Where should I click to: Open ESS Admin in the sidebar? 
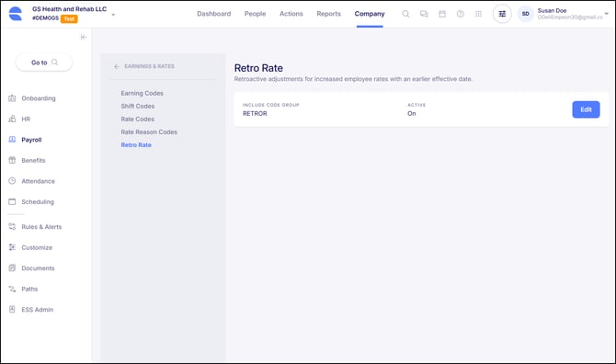[38, 310]
